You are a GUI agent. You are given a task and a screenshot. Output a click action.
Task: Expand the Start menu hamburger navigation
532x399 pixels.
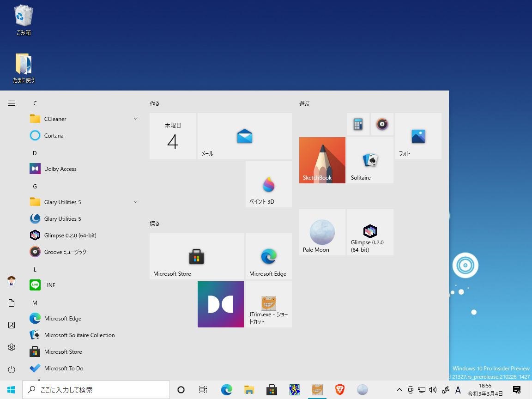point(12,103)
